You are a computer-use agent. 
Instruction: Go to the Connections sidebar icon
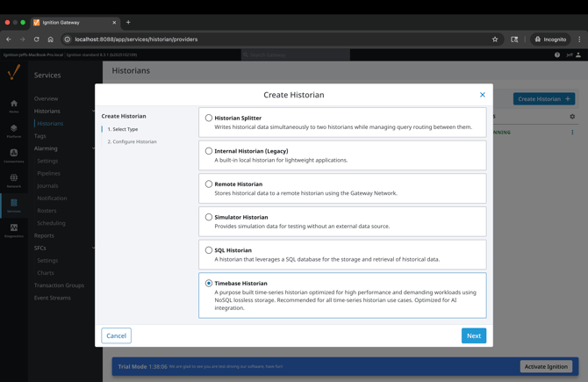pyautogui.click(x=14, y=155)
